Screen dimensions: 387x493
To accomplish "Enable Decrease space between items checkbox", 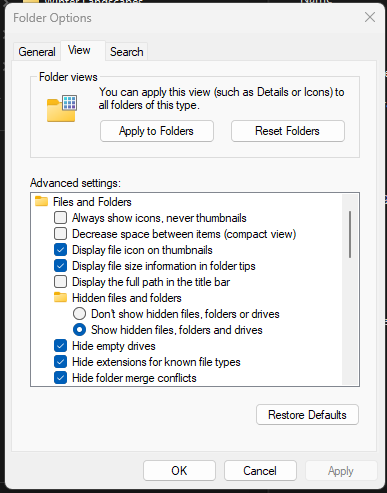I will 60,234.
